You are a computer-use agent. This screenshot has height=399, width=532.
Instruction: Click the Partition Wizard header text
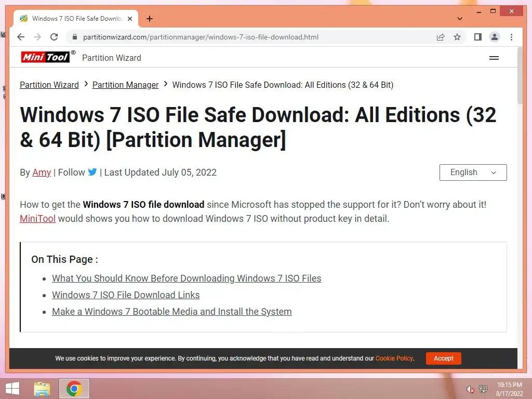pos(112,58)
